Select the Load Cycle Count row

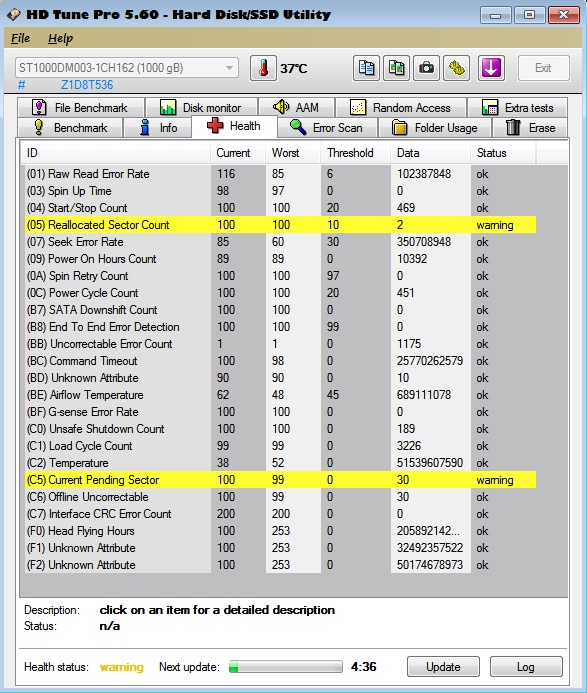pos(280,446)
